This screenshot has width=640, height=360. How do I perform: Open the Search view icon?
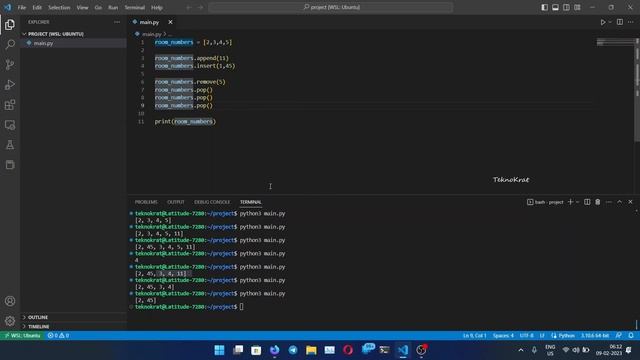coord(10,44)
